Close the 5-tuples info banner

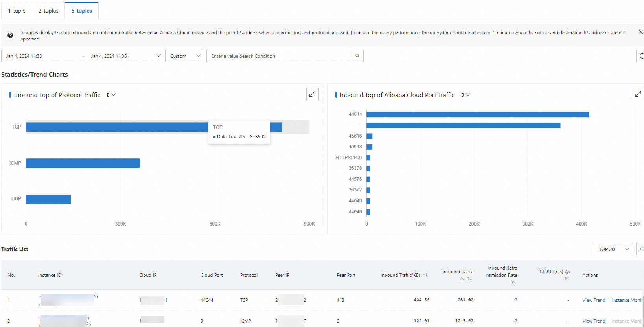[x=641, y=32]
